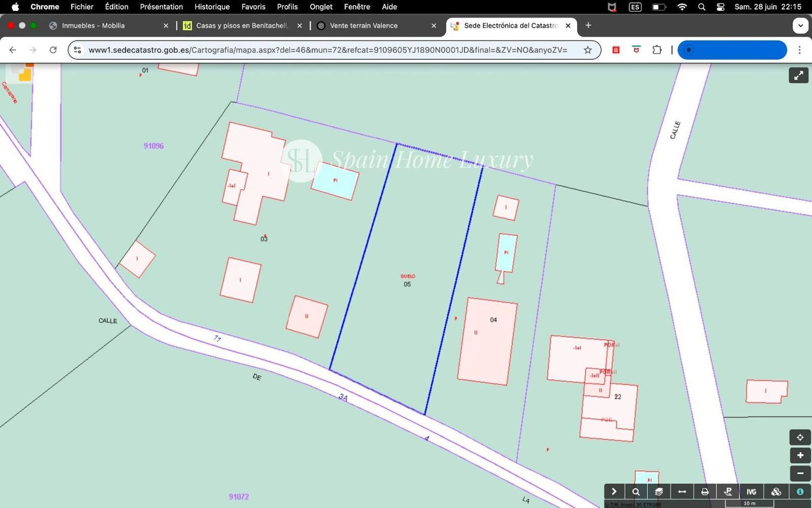Viewport: 812px width, 508px height.
Task: Click the print map icon
Action: 705,491
